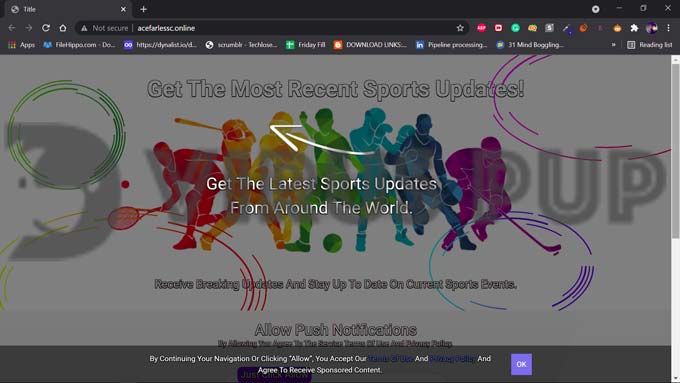Open the ABP Adblock Plus extension
This screenshot has height=383, width=680.
[481, 28]
